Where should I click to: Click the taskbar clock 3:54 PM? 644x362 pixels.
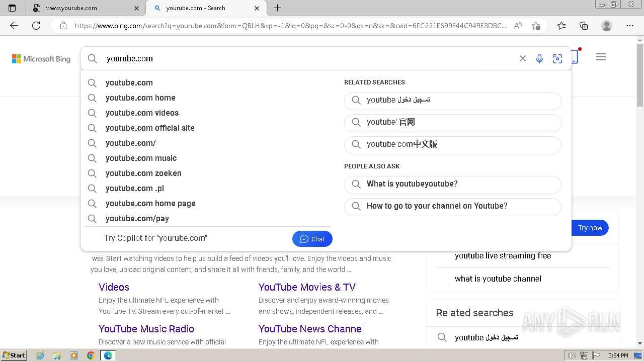click(618, 355)
